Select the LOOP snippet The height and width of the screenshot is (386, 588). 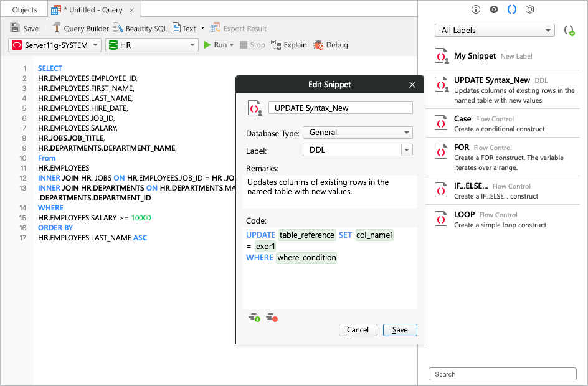503,219
